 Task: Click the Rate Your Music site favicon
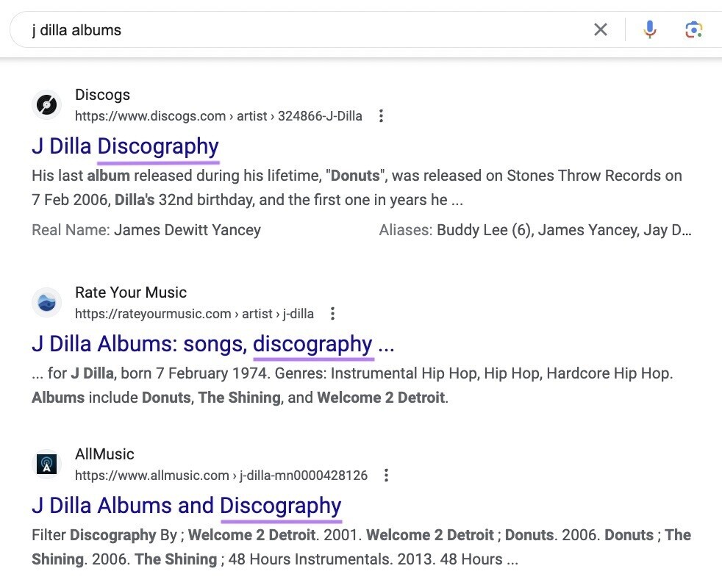coord(46,302)
